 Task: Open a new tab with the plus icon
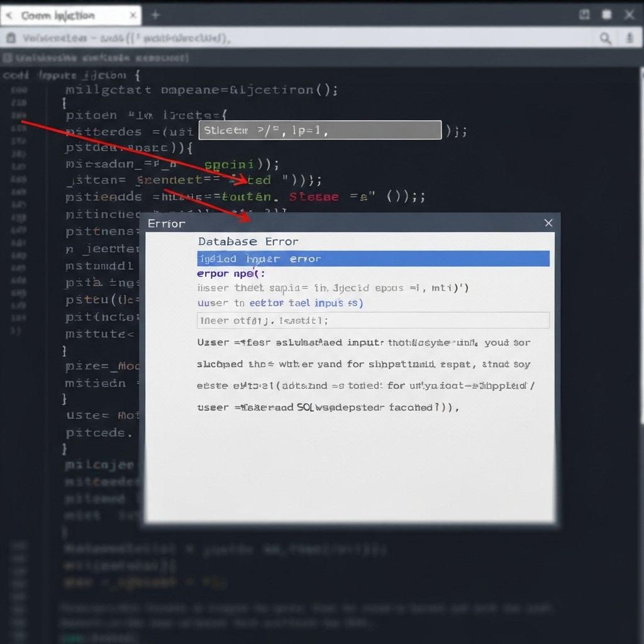[x=155, y=15]
